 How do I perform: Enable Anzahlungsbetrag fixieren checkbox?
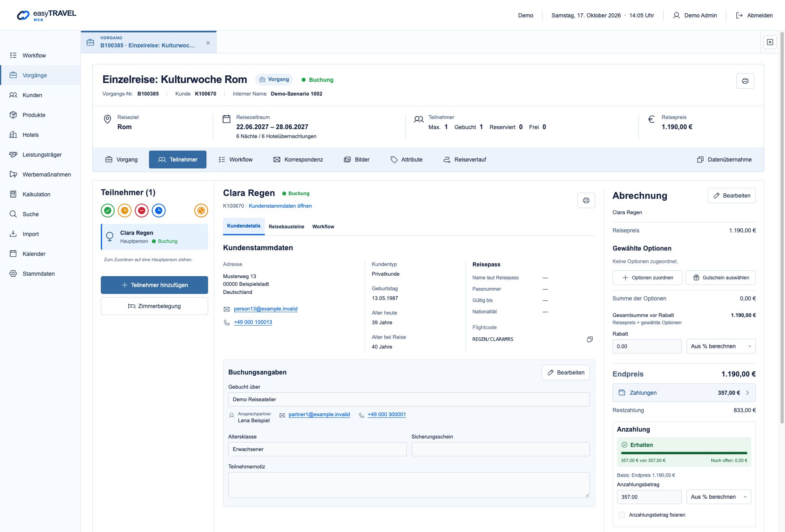(x=622, y=515)
